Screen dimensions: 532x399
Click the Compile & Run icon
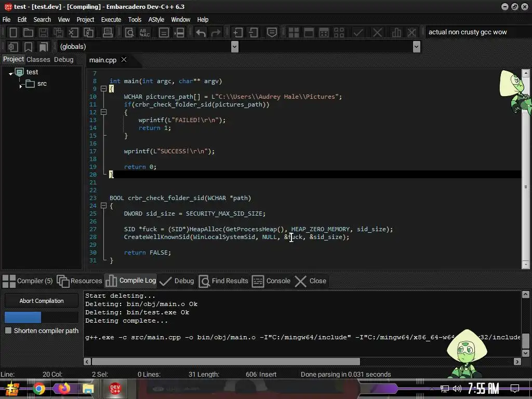tap(324, 33)
